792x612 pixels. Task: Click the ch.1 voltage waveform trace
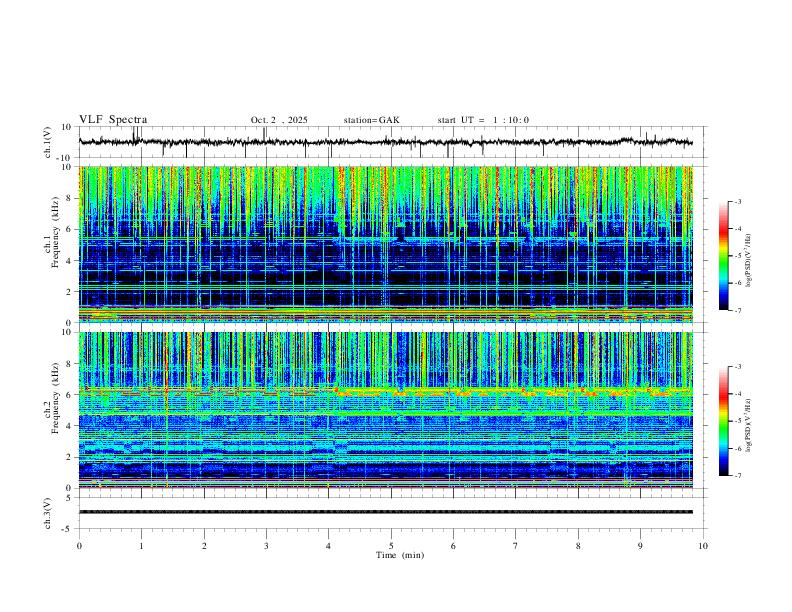point(385,142)
